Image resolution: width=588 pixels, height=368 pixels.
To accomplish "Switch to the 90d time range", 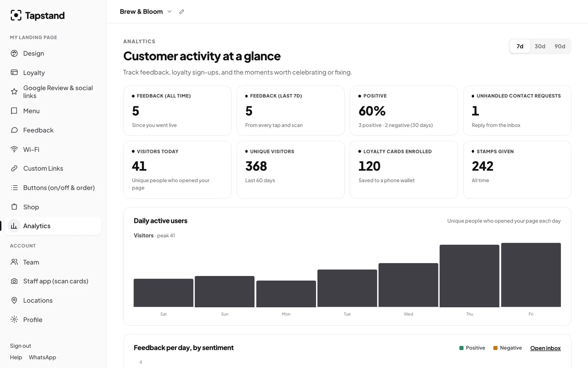I will tap(560, 46).
